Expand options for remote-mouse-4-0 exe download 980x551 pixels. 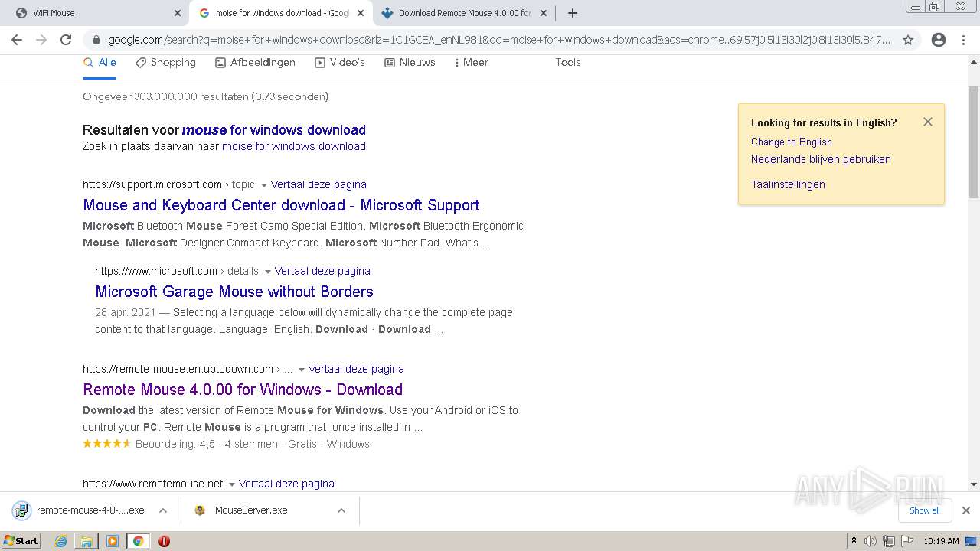(x=163, y=510)
